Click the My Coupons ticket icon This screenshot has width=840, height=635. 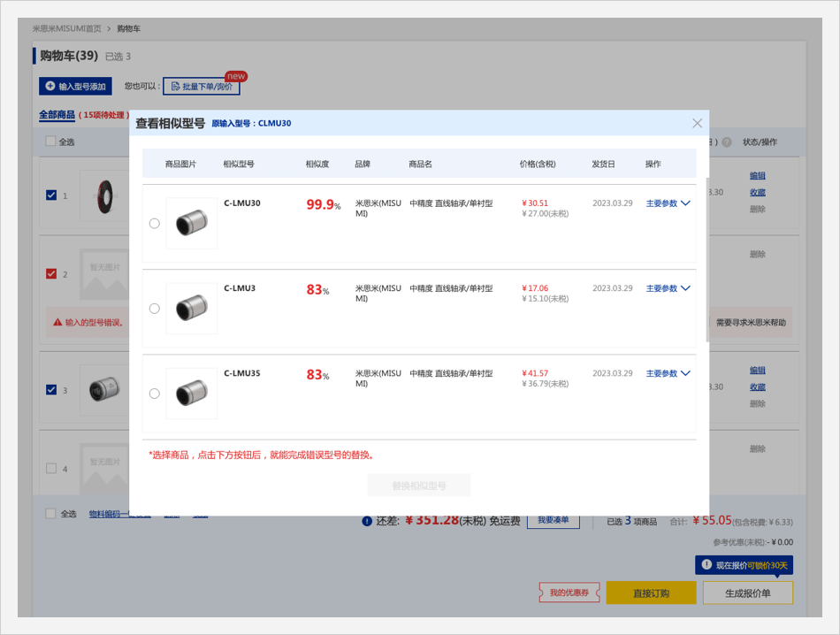click(x=569, y=593)
